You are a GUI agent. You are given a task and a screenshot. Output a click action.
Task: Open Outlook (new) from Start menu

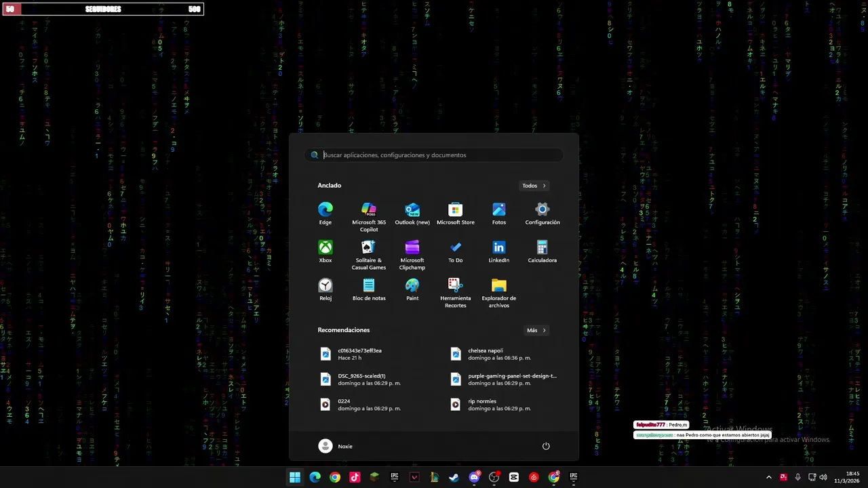click(412, 213)
